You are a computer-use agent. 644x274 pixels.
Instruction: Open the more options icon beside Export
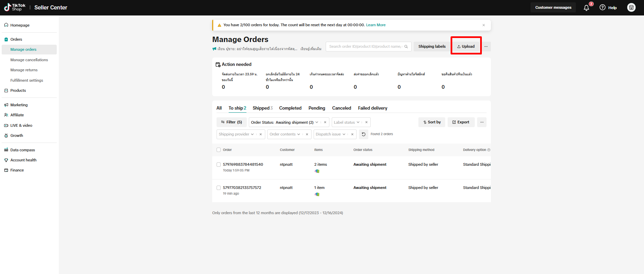click(x=482, y=122)
